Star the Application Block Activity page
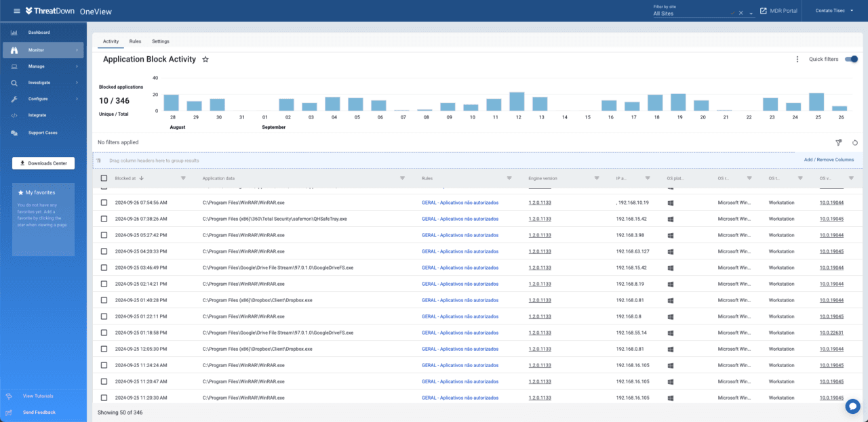868x422 pixels. [205, 60]
